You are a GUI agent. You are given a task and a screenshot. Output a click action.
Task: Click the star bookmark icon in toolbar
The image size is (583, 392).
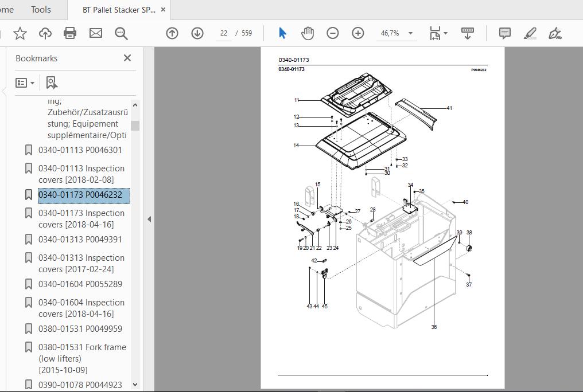pos(20,33)
